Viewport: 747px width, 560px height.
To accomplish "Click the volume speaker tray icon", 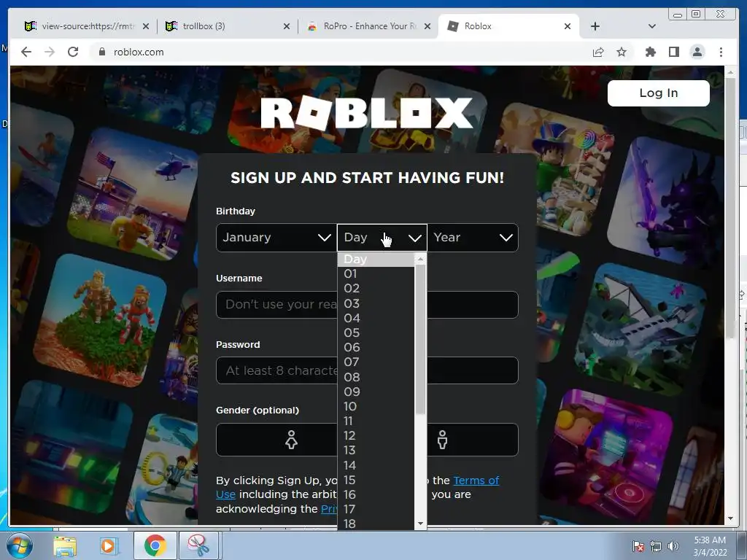I will (x=673, y=546).
